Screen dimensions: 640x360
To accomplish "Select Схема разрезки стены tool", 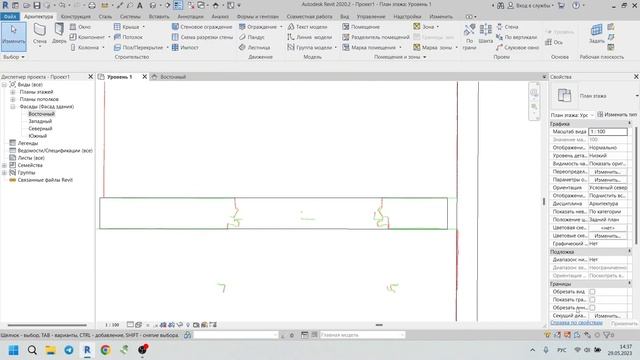I will pos(202,37).
